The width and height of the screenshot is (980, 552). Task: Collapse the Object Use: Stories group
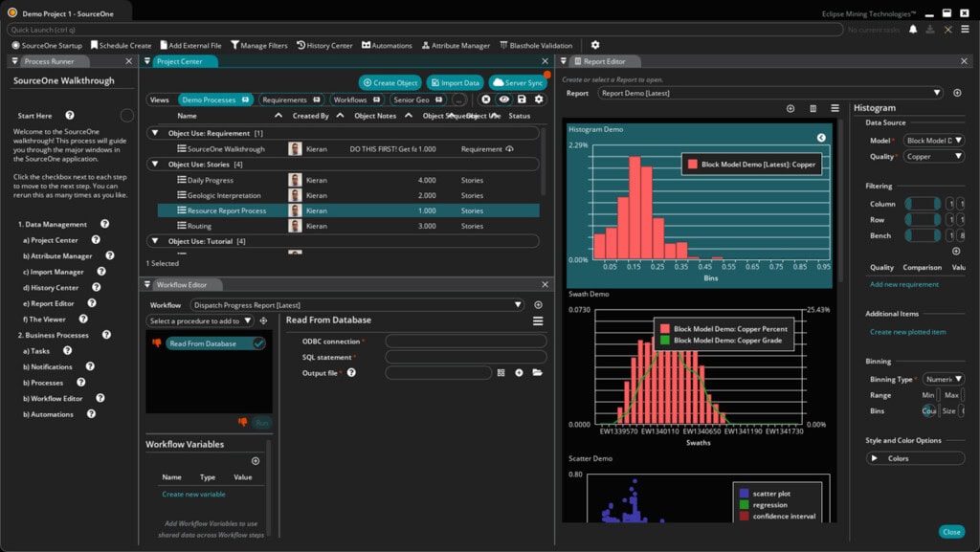click(155, 165)
